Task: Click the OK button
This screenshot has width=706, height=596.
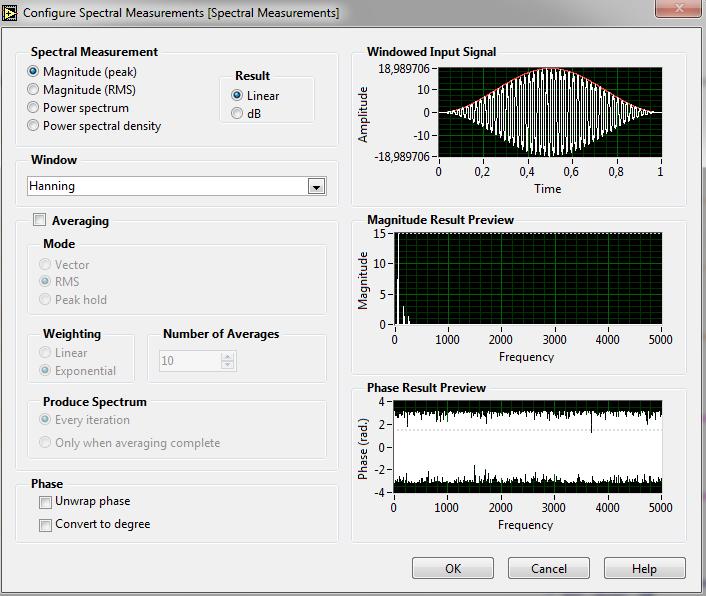Action: (x=453, y=569)
